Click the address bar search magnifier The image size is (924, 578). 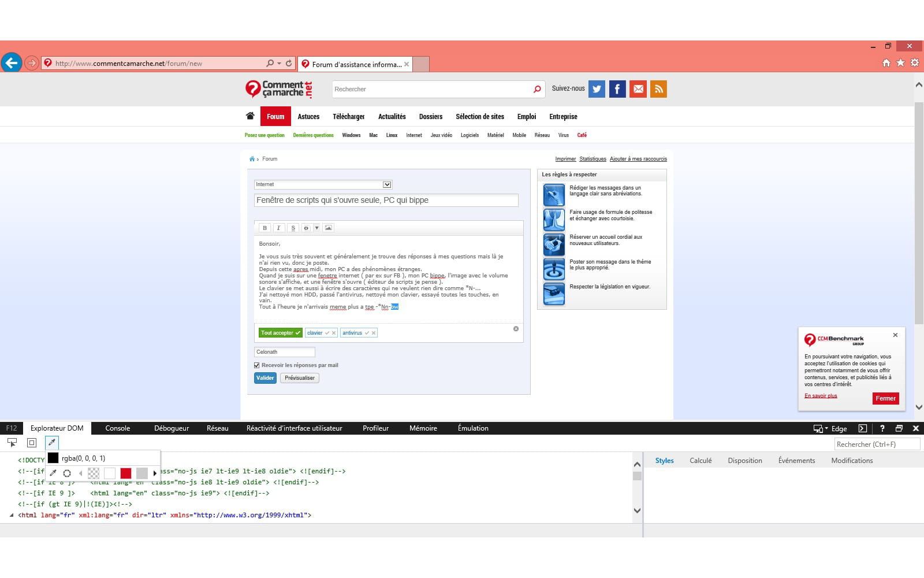[x=270, y=63]
